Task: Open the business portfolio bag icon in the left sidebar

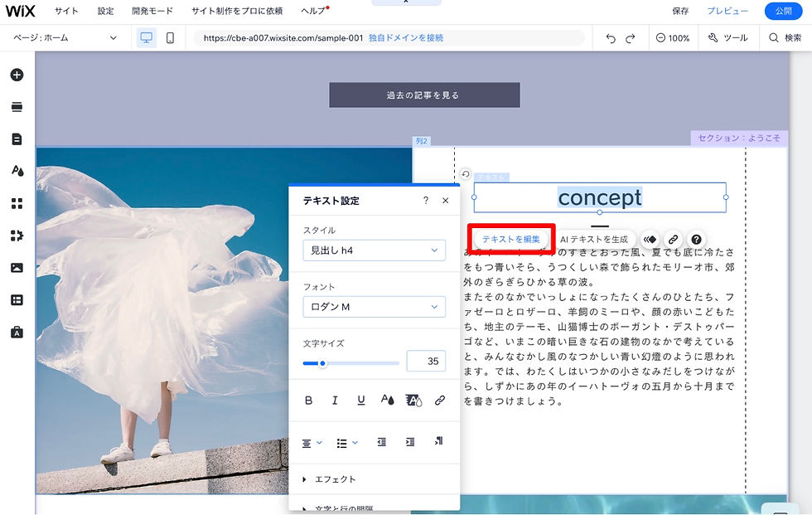Action: 17,332
